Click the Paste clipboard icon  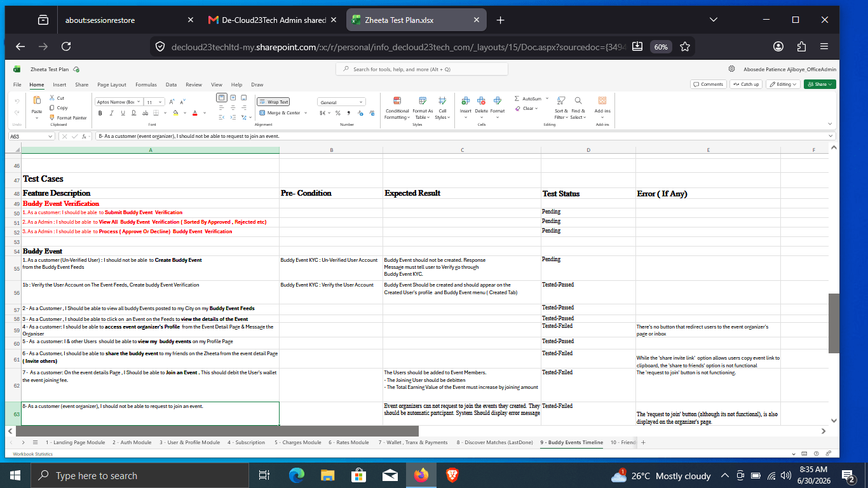pyautogui.click(x=37, y=100)
